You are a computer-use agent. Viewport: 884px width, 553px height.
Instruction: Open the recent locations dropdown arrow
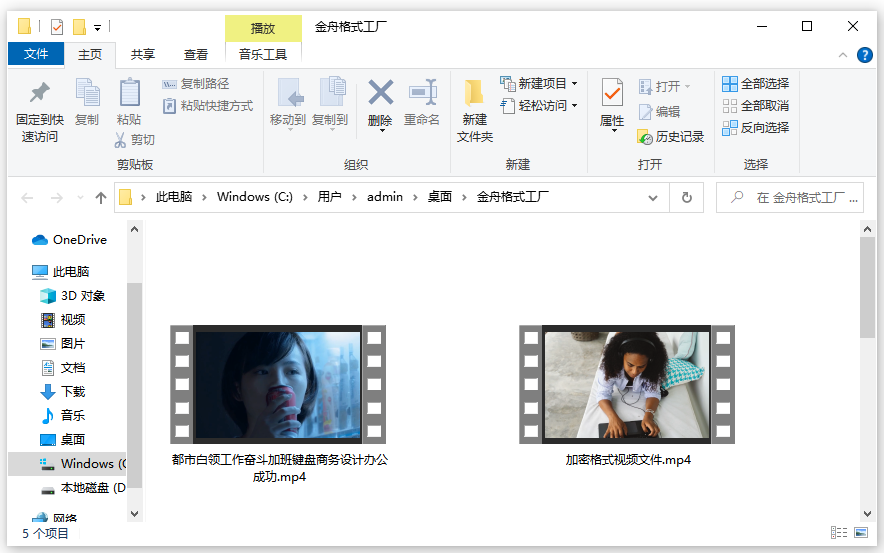80,198
